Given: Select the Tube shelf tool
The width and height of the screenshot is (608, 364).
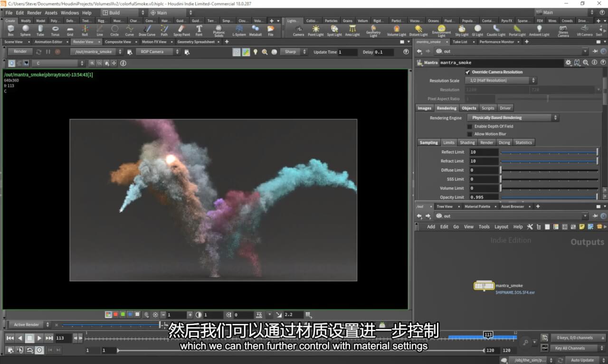Looking at the screenshot, I should click(x=40, y=31).
